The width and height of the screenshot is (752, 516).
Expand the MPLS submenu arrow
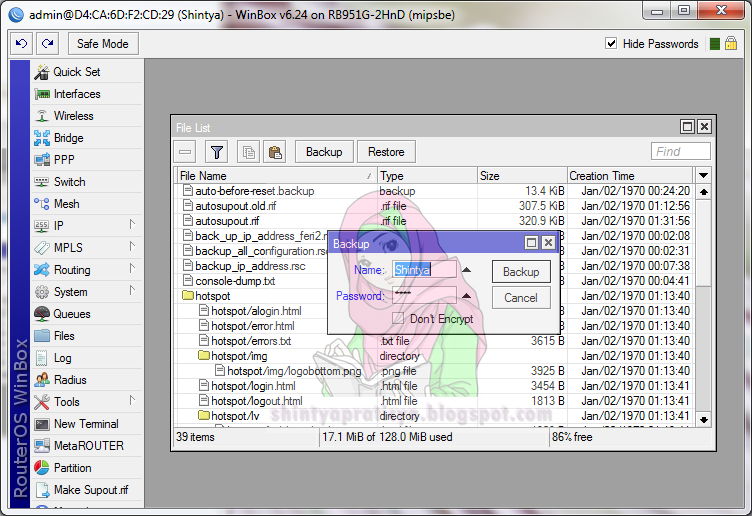pyautogui.click(x=132, y=246)
